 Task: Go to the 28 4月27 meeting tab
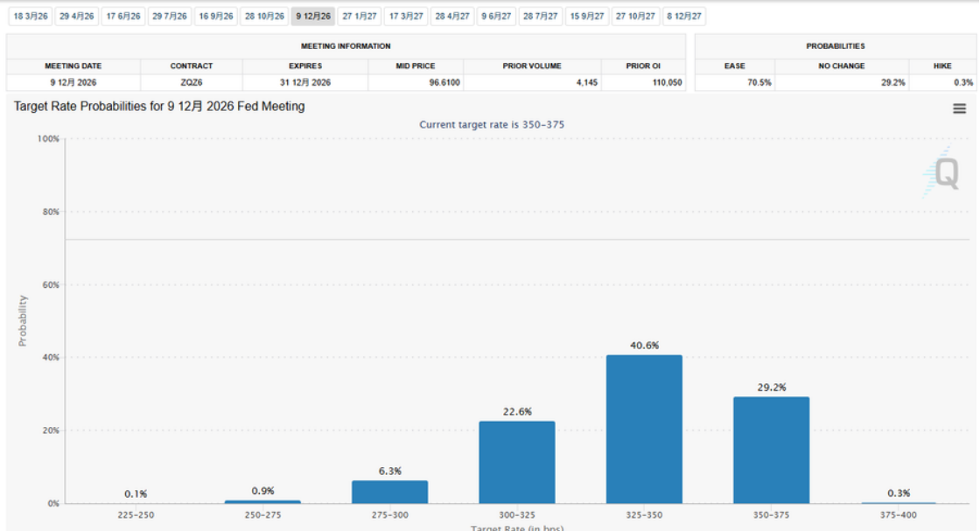[x=452, y=17]
